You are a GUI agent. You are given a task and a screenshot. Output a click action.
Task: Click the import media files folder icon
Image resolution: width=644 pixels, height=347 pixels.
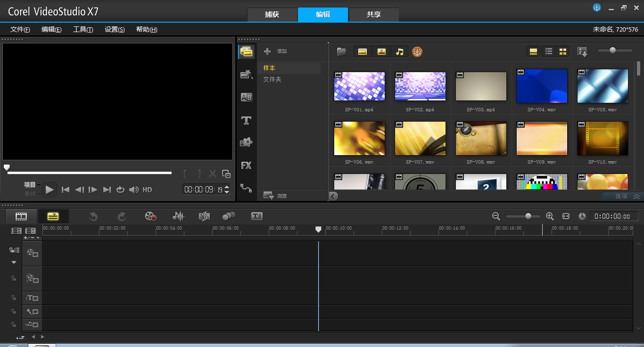coord(342,52)
